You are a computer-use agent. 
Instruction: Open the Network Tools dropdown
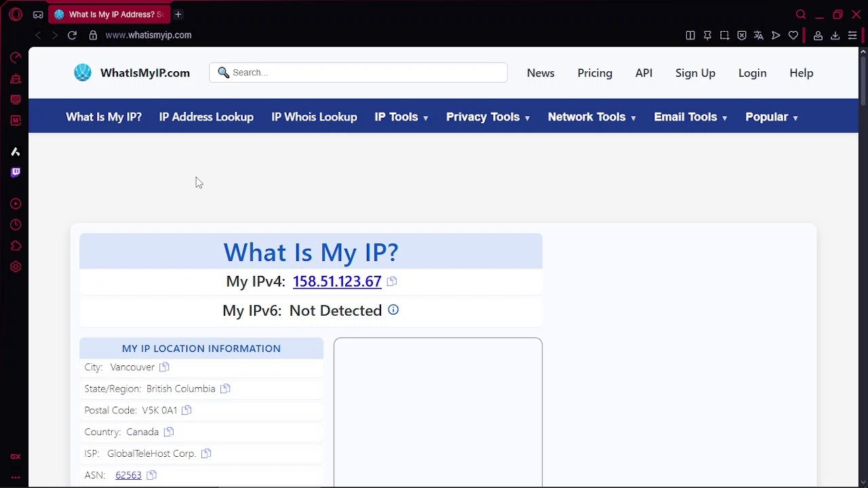click(591, 117)
